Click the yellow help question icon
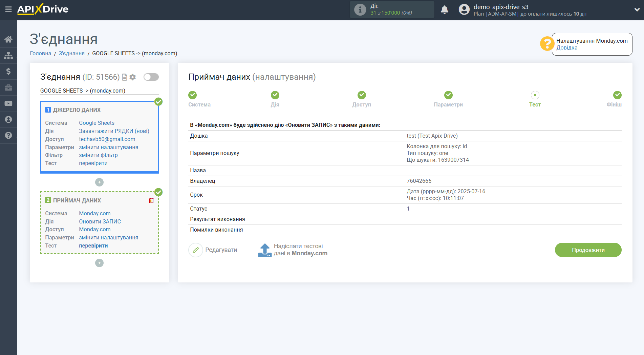This screenshot has width=644, height=355. coord(547,44)
